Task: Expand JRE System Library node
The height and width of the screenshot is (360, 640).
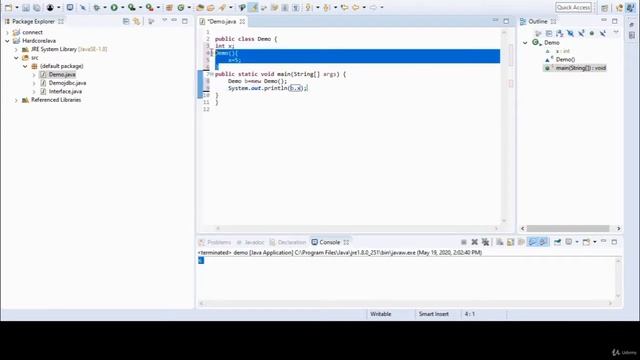Action: (x=16, y=49)
